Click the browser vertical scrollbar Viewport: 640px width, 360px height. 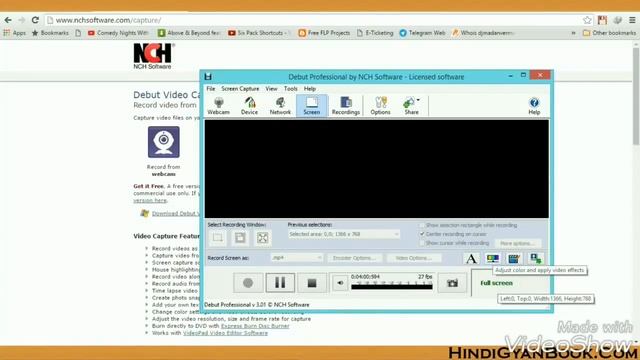pyautogui.click(x=636, y=96)
